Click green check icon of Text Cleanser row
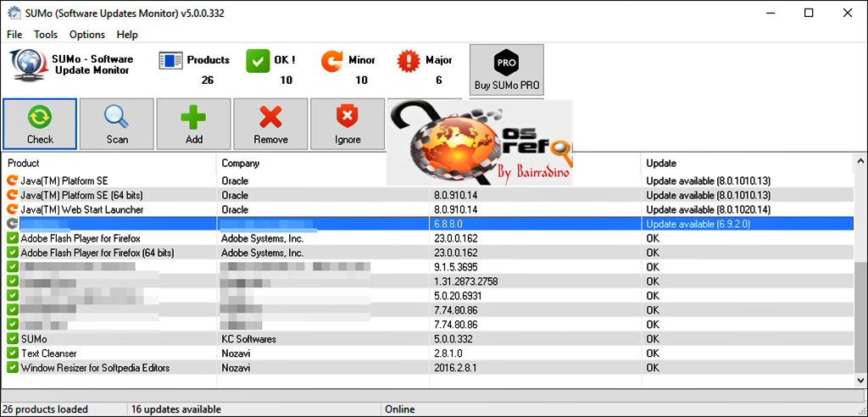This screenshot has width=868, height=417. (12, 353)
